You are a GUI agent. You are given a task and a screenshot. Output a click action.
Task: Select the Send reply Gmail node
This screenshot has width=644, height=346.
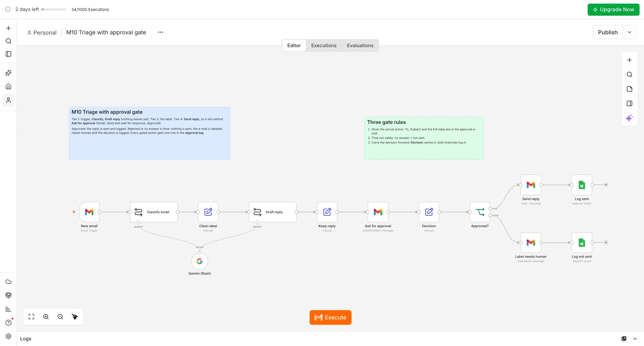[x=531, y=185]
